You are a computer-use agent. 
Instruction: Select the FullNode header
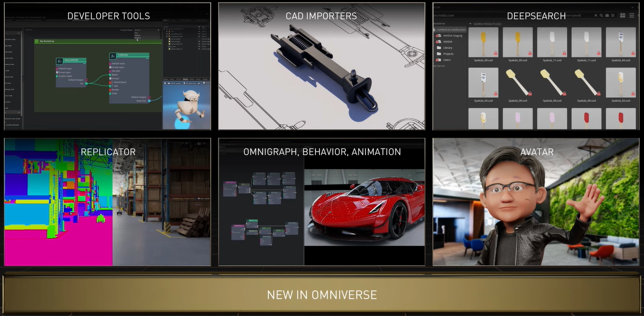pyautogui.click(x=132, y=55)
